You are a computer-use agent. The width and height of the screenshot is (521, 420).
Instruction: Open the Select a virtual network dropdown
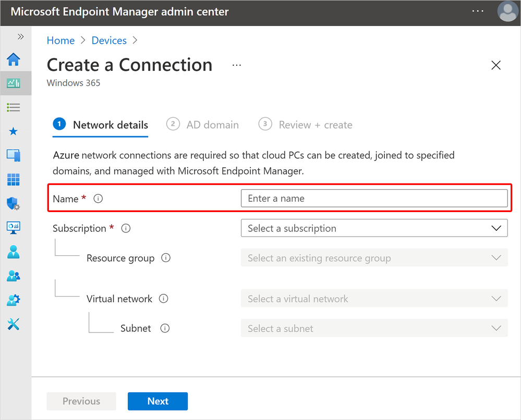(374, 299)
